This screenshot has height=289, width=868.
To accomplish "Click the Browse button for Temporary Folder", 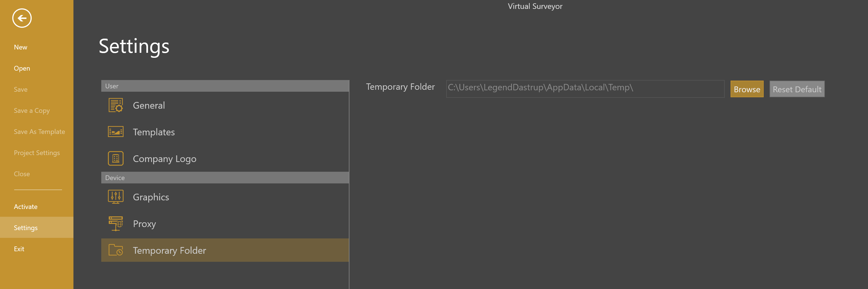I will tap(747, 89).
